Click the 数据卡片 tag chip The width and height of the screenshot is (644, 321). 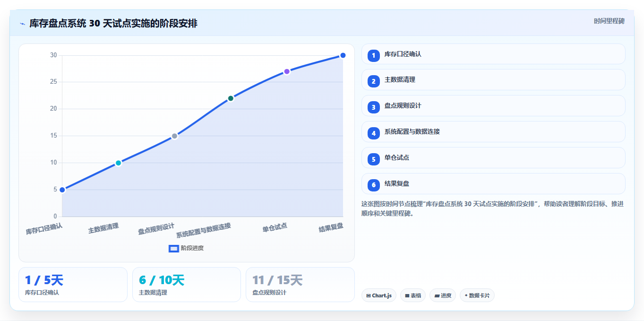pos(477,295)
